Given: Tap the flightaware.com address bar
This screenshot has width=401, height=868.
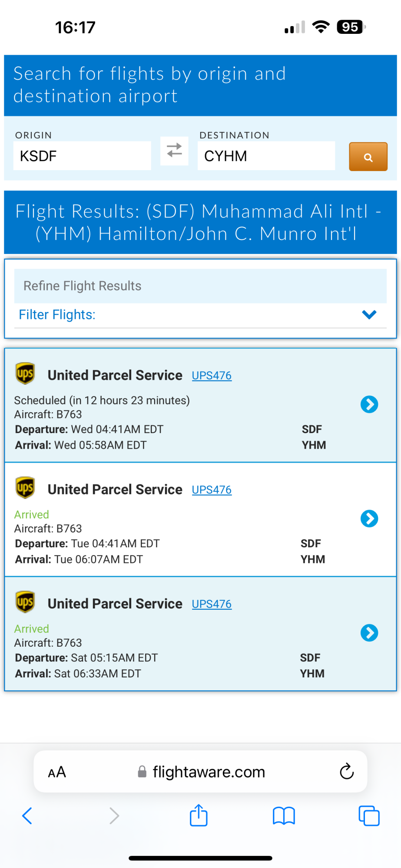Looking at the screenshot, I should pos(209,772).
